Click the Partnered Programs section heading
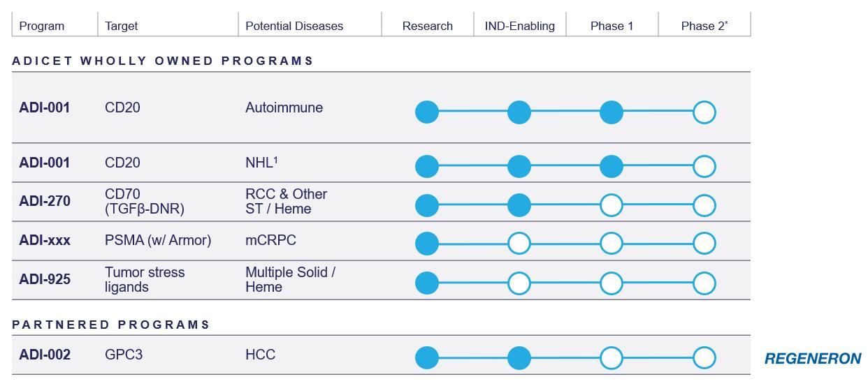This screenshot has width=868, height=386. click(111, 325)
